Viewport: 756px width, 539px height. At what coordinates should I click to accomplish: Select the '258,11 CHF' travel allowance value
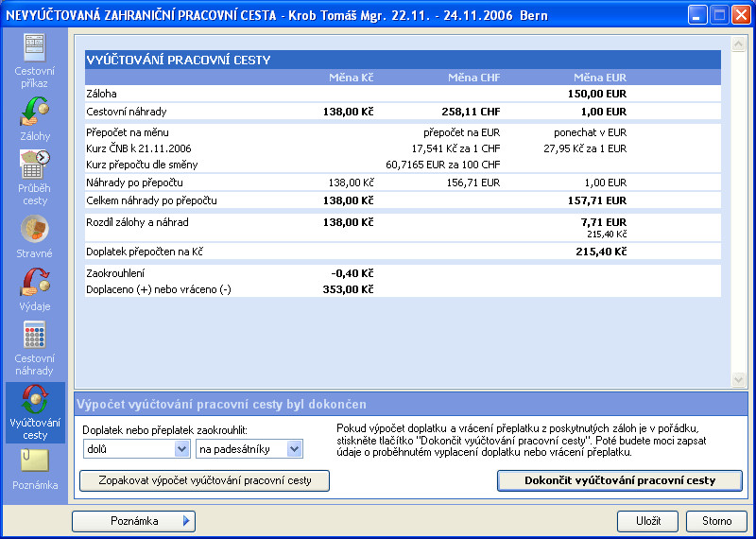click(x=471, y=112)
